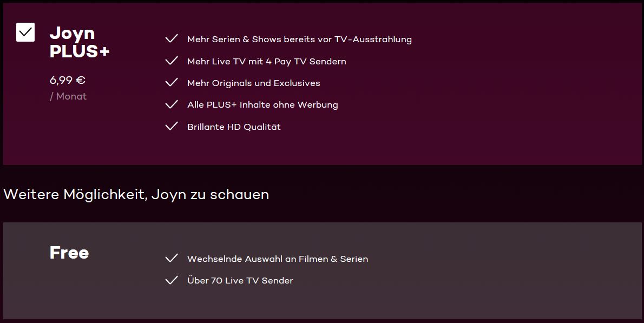Click 'Wechselnde Auswahl an Filmen & Serien' text
Viewport: 644px width, 323px height.
tap(278, 259)
